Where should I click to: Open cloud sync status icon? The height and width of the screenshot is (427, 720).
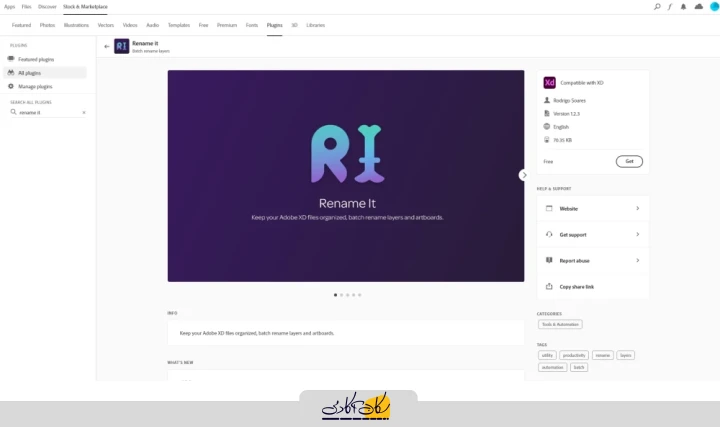click(699, 6)
